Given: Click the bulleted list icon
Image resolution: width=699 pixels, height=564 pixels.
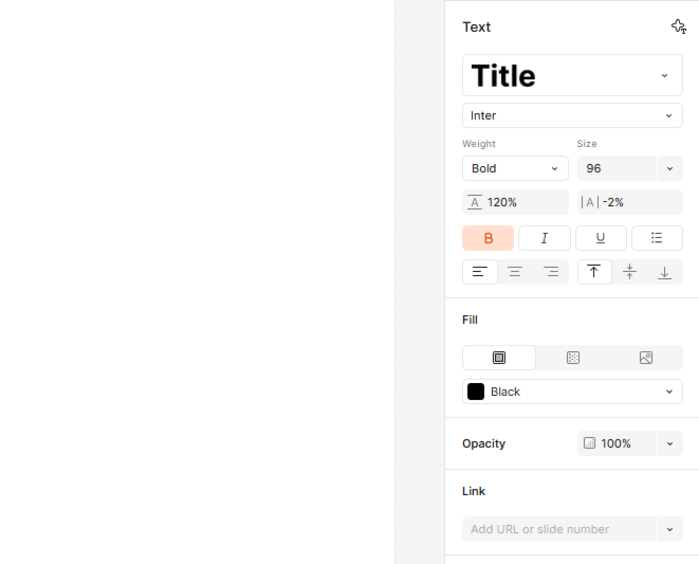Looking at the screenshot, I should [x=657, y=238].
